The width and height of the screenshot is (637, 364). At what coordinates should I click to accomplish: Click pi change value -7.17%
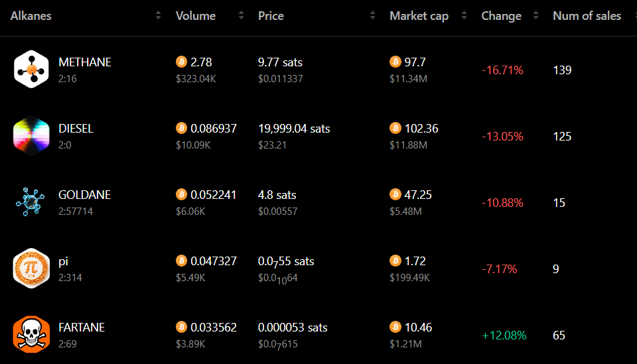pyautogui.click(x=499, y=269)
